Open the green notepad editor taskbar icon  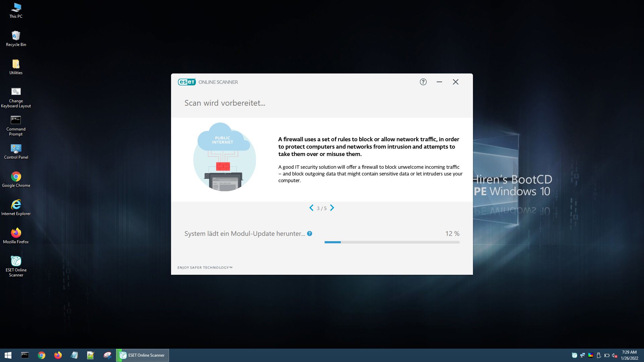(91, 355)
